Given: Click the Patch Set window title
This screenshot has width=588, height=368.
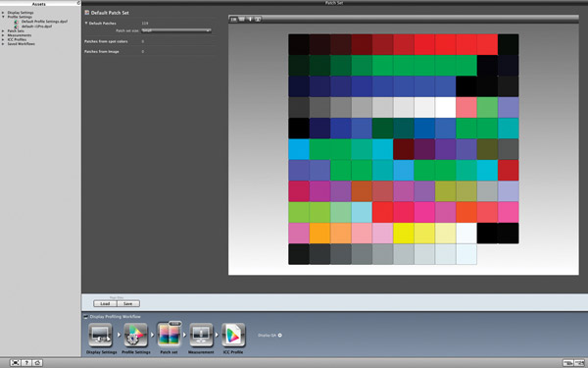Looking at the screenshot, I should (334, 3).
